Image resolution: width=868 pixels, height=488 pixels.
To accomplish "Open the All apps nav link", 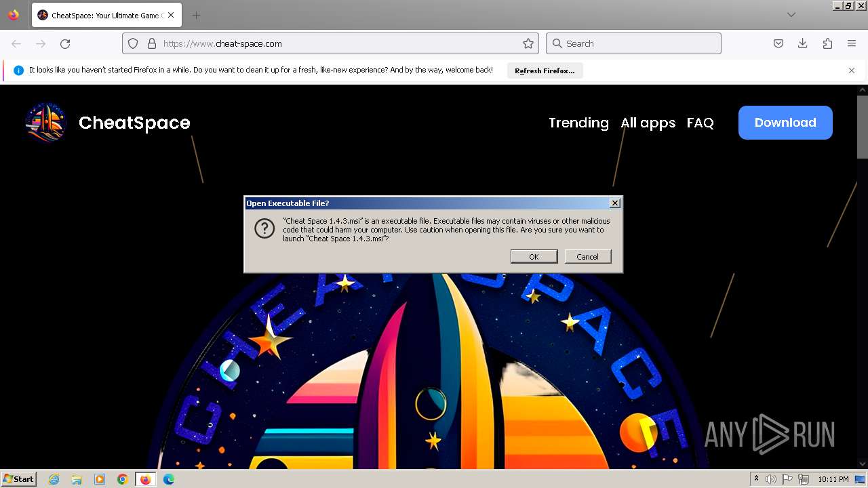I will pos(648,123).
